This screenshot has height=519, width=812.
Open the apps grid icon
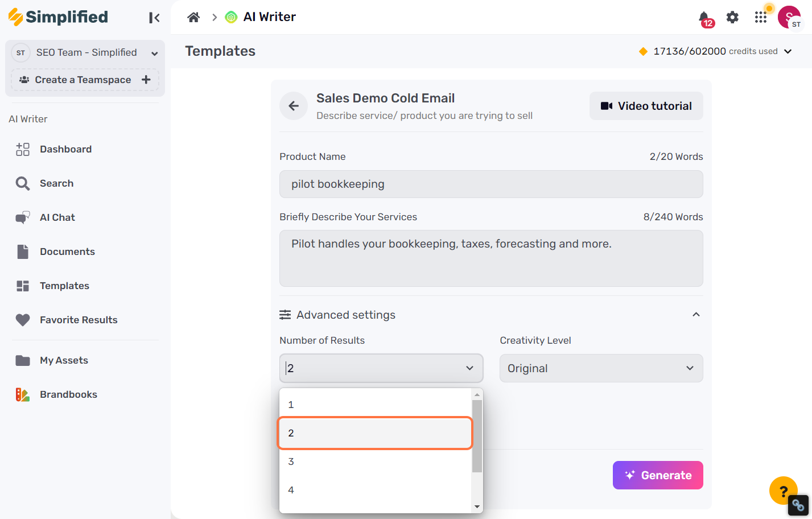click(x=761, y=17)
